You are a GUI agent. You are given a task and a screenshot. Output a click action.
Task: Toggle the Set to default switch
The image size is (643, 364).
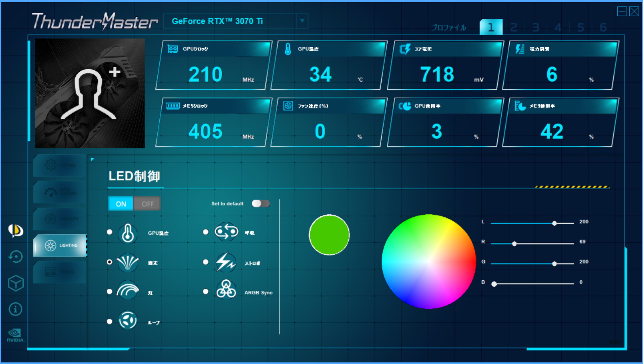click(261, 203)
